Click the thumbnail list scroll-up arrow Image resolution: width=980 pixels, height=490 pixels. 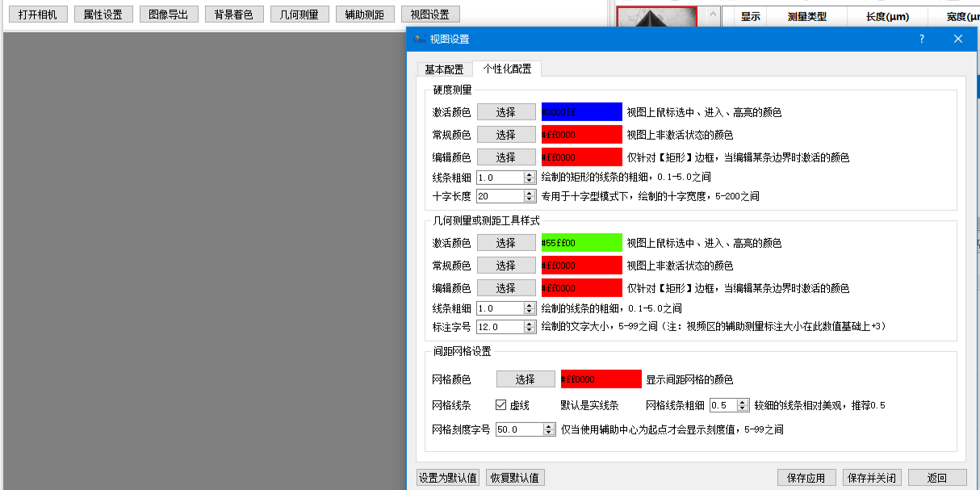pyautogui.click(x=712, y=15)
